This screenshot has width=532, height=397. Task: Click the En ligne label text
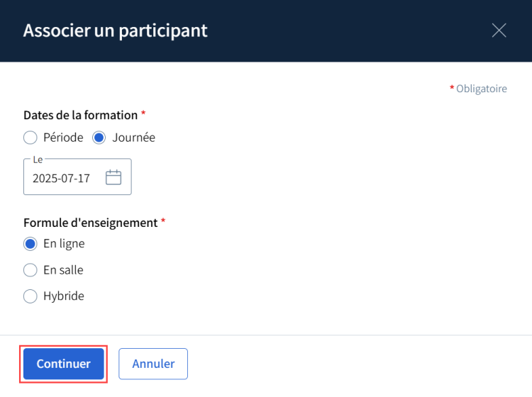pos(64,244)
